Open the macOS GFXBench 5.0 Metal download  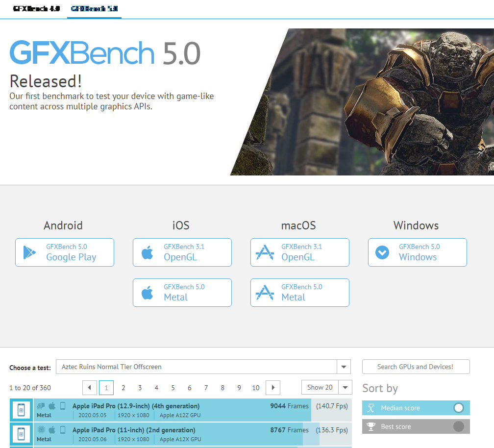(299, 292)
